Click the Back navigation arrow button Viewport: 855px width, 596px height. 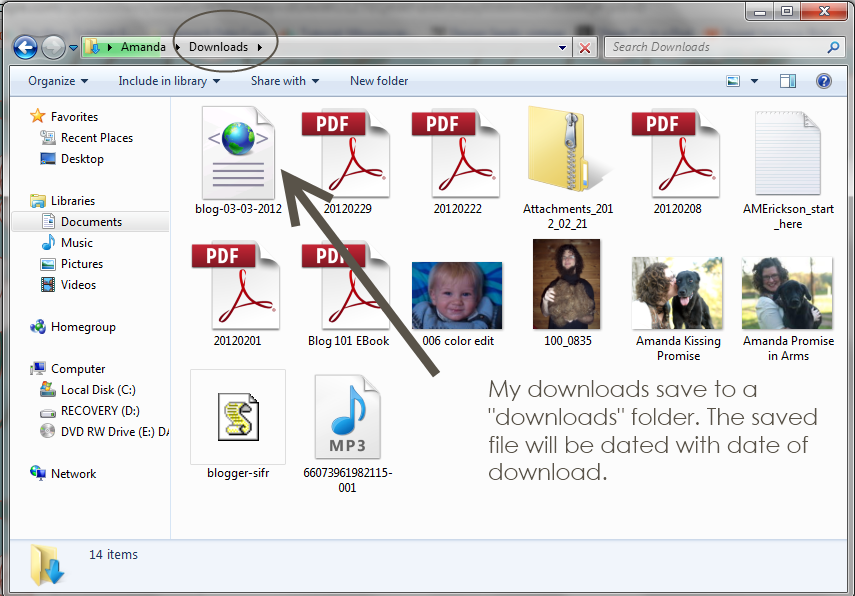[26, 47]
